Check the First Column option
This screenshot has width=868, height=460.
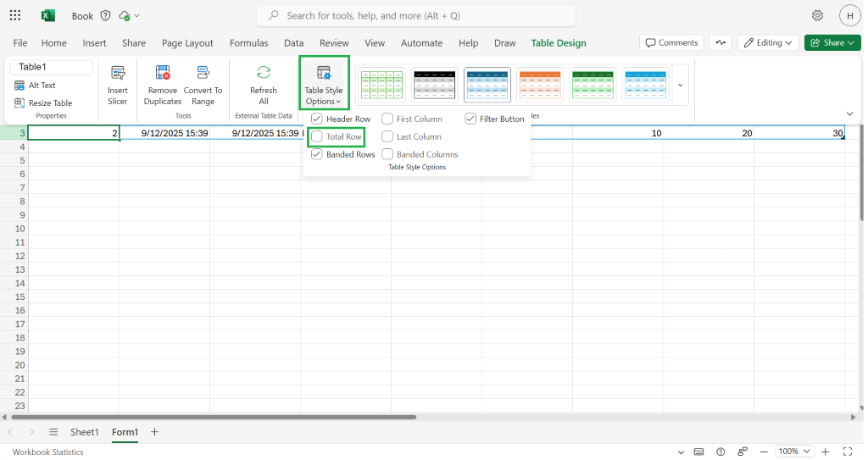(387, 119)
